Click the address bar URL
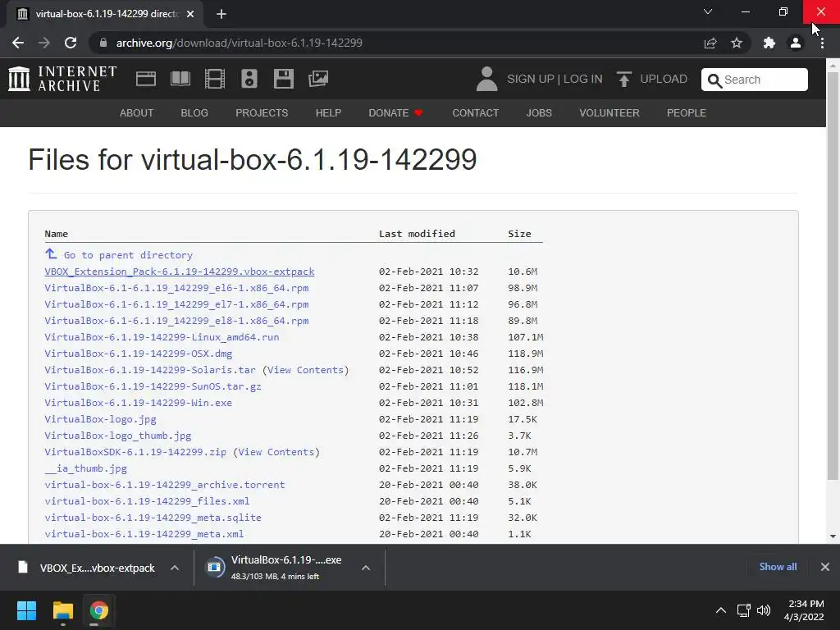This screenshot has height=630, width=840. tap(239, 43)
